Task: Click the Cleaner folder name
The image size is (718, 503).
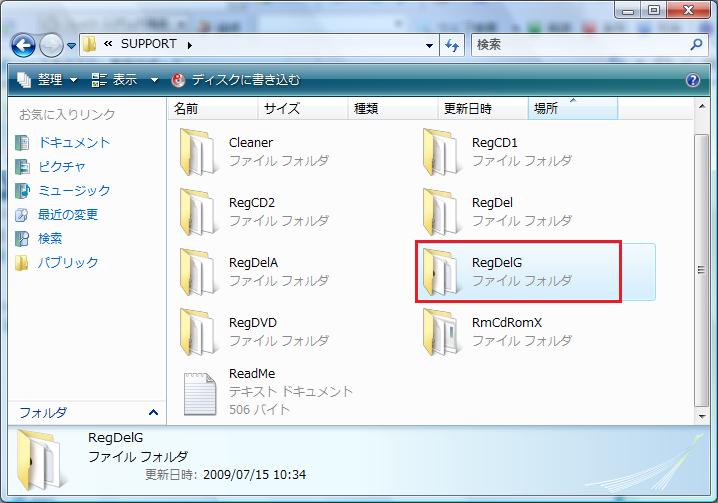Action: coord(251,142)
